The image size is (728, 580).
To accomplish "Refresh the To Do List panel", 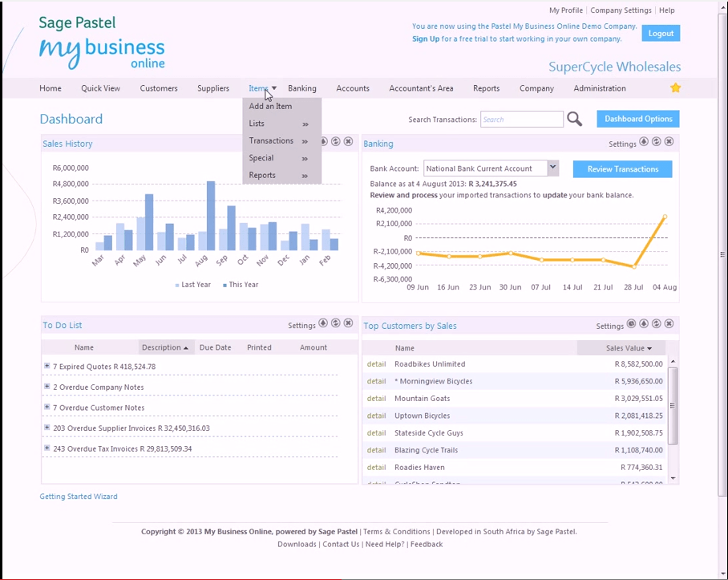I will [335, 323].
